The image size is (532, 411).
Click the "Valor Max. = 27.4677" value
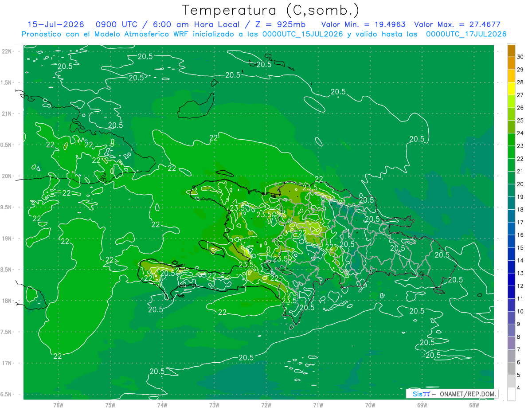pyautogui.click(x=458, y=24)
